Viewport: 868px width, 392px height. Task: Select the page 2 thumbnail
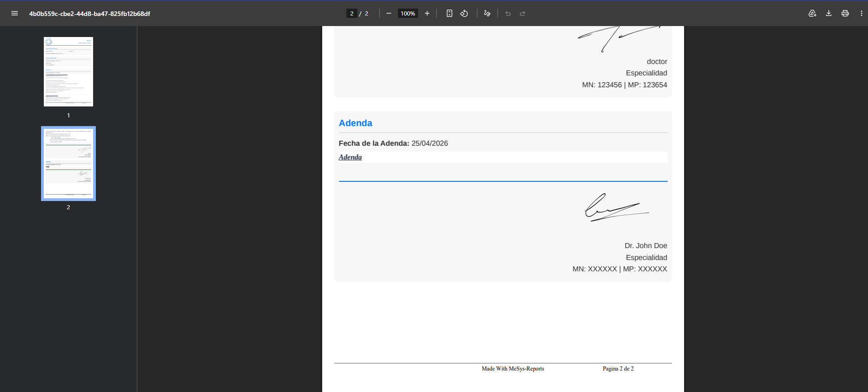pos(68,163)
